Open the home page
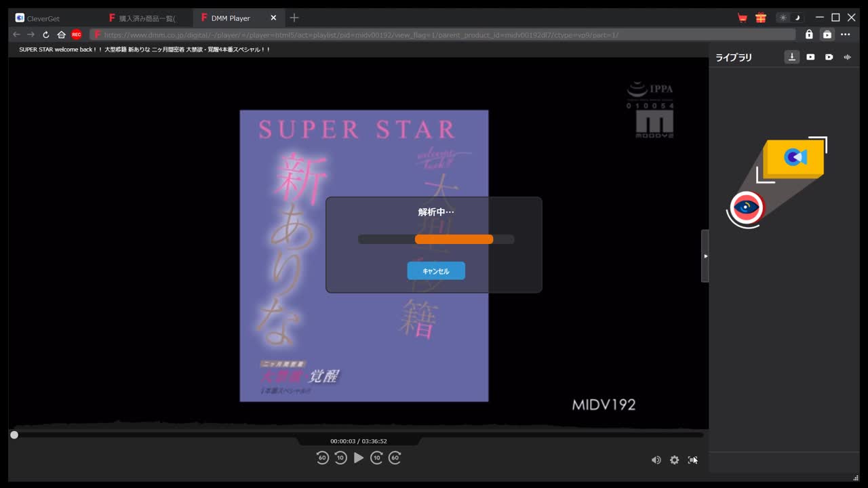Screen dimensions: 868x488 61,35
